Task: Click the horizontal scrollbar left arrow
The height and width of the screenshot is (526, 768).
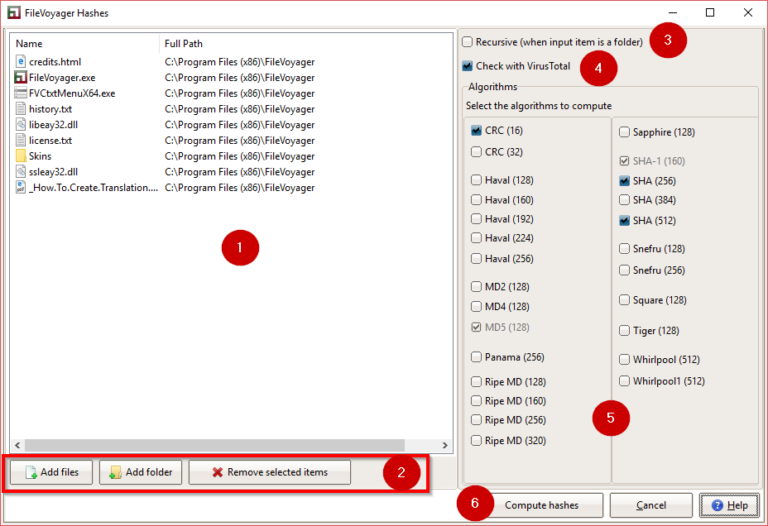Action: [18, 445]
